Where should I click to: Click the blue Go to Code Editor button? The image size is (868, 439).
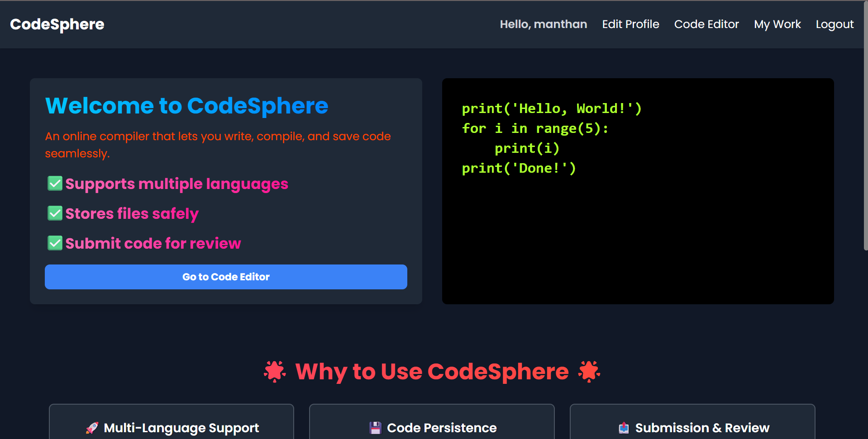pyautogui.click(x=226, y=277)
